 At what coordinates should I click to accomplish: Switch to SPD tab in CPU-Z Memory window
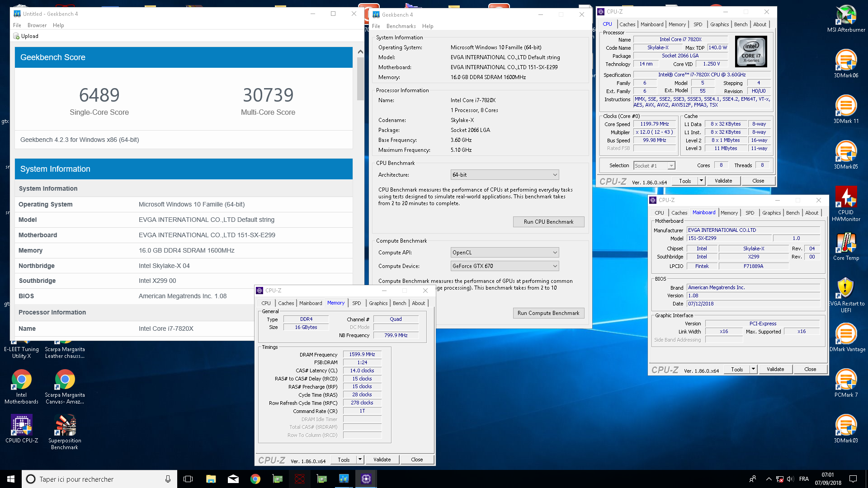[x=357, y=303]
